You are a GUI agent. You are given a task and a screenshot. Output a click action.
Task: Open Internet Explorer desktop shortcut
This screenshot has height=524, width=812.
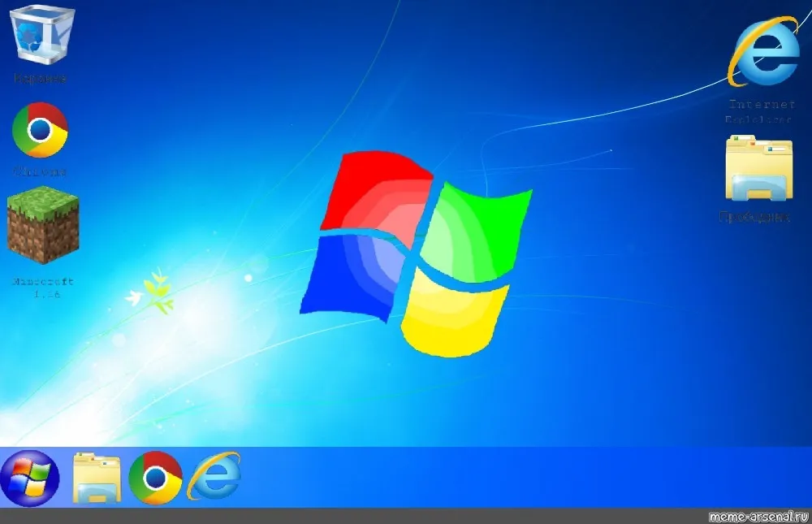(x=763, y=51)
